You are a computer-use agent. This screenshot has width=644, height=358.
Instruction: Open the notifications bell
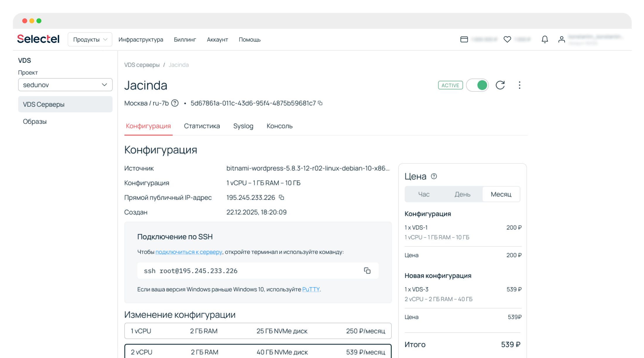coord(544,39)
